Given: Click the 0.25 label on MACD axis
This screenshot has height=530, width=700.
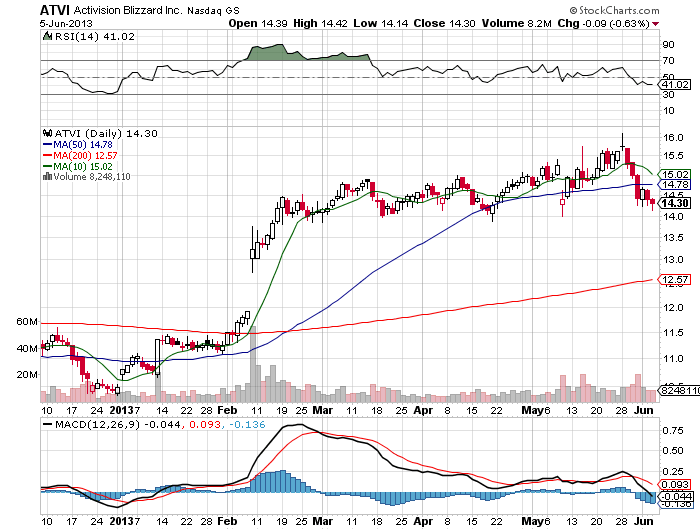Looking at the screenshot, I should (x=673, y=472).
